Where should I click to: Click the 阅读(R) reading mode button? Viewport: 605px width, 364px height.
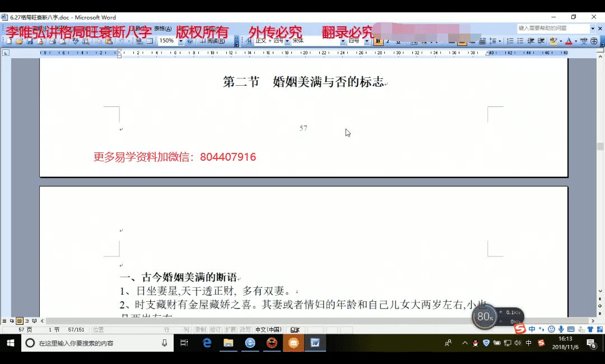tap(213, 41)
